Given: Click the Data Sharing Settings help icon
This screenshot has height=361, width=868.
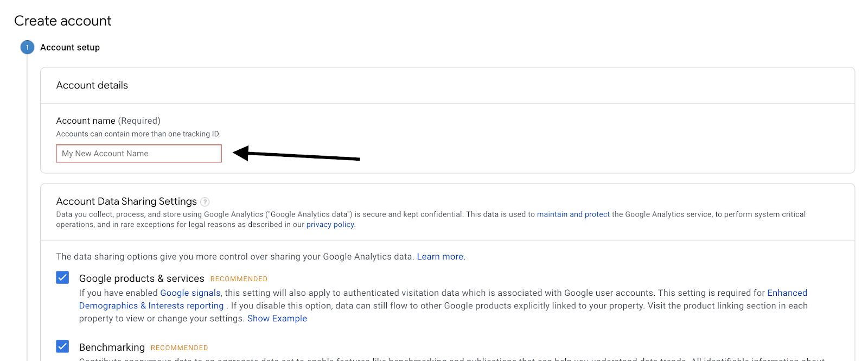Looking at the screenshot, I should coord(205,202).
